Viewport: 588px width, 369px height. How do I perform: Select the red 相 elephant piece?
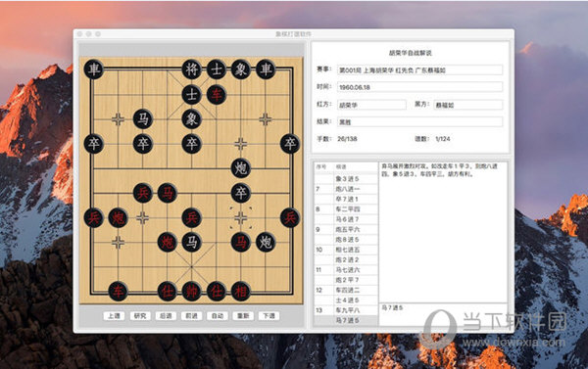point(241,291)
